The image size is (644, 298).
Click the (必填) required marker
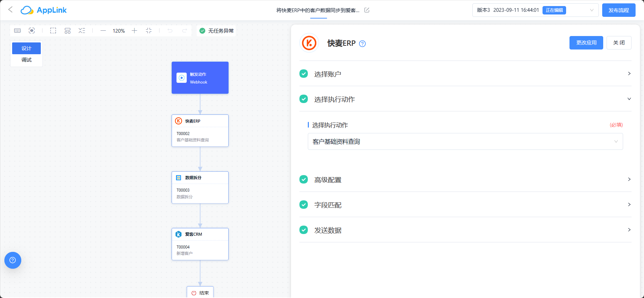point(616,125)
